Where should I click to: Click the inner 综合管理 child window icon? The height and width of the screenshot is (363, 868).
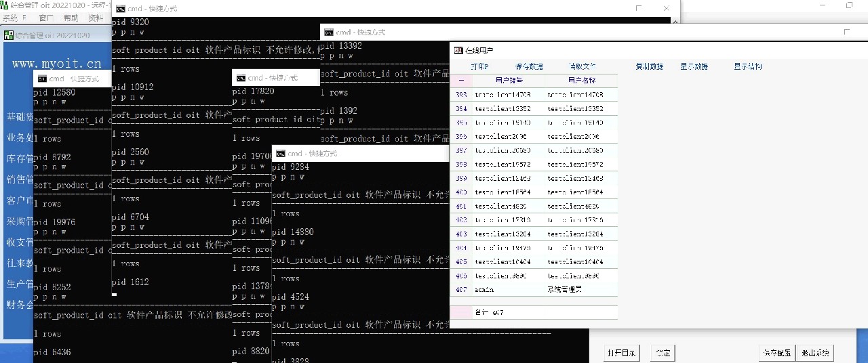(x=9, y=35)
